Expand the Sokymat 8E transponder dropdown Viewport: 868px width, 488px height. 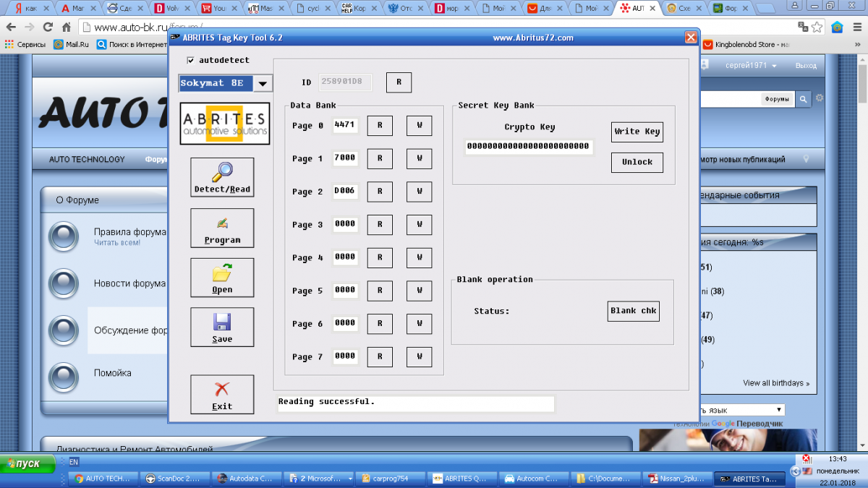point(262,83)
